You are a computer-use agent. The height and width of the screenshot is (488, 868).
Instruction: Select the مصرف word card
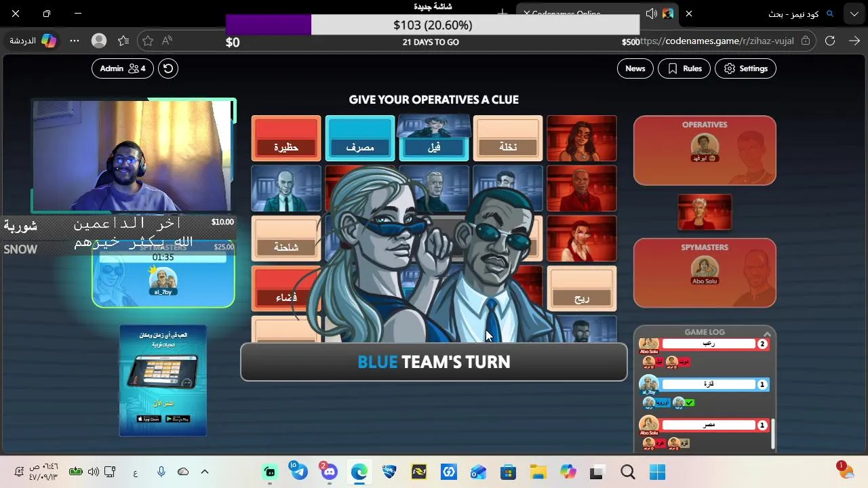(x=360, y=138)
